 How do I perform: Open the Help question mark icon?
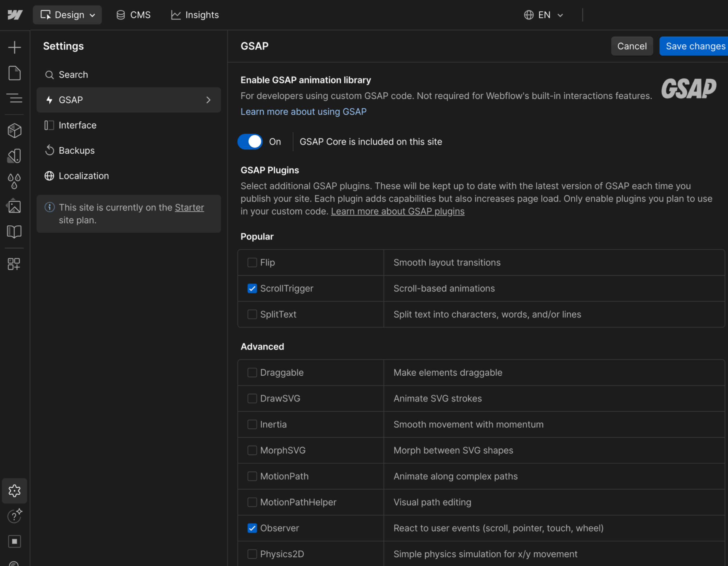click(x=14, y=516)
